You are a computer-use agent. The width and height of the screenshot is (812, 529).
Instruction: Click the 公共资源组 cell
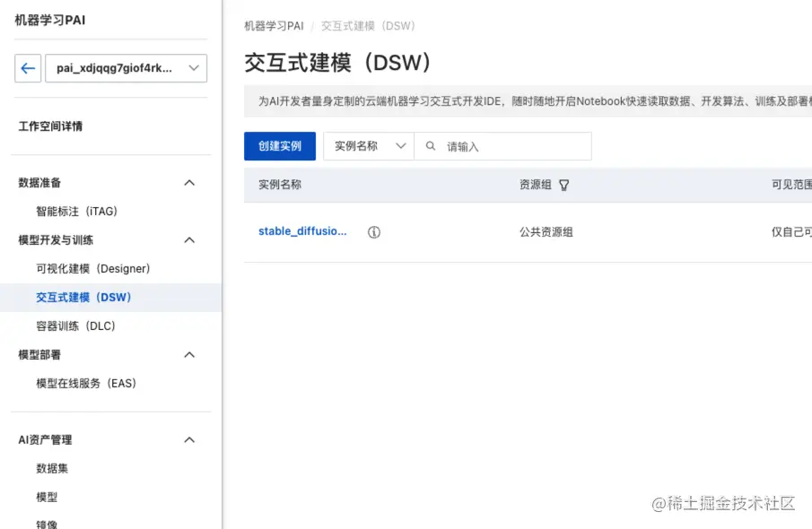[546, 232]
